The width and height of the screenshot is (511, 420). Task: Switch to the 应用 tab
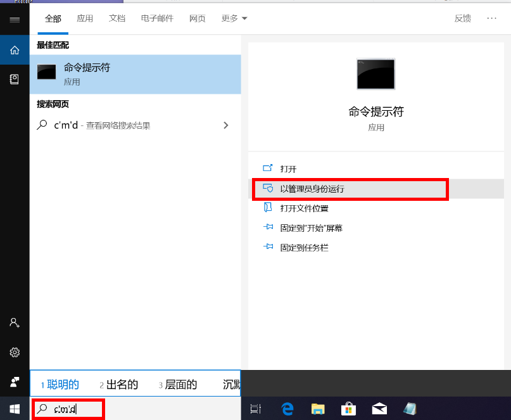85,18
